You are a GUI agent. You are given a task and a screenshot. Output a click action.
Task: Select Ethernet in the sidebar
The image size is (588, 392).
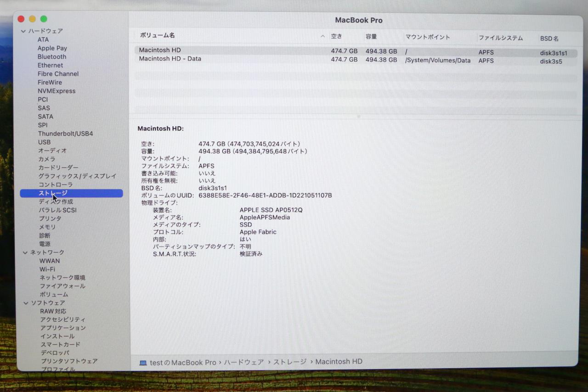coord(51,65)
